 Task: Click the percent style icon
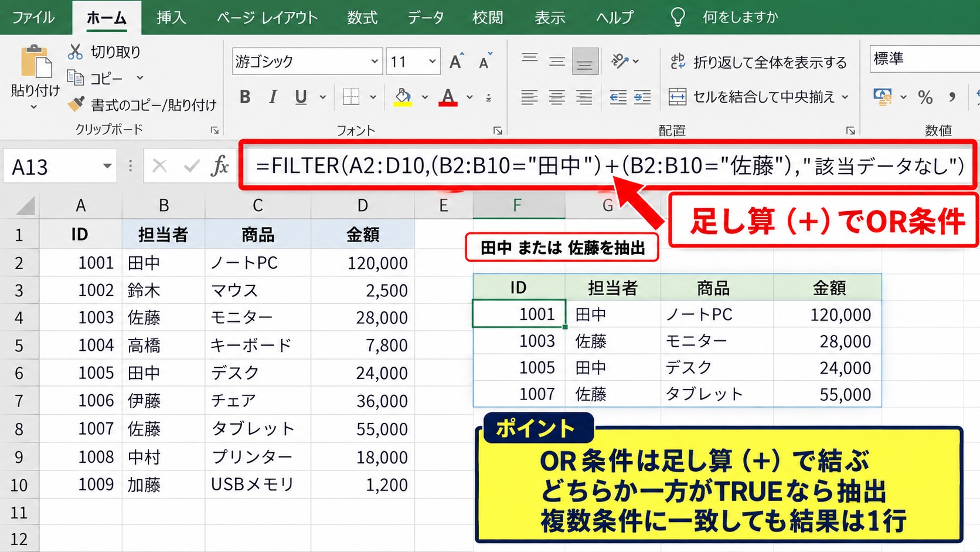925,97
